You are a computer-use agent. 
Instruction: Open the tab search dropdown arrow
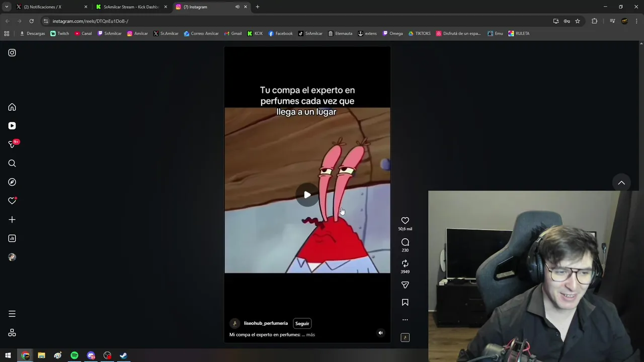point(7,7)
